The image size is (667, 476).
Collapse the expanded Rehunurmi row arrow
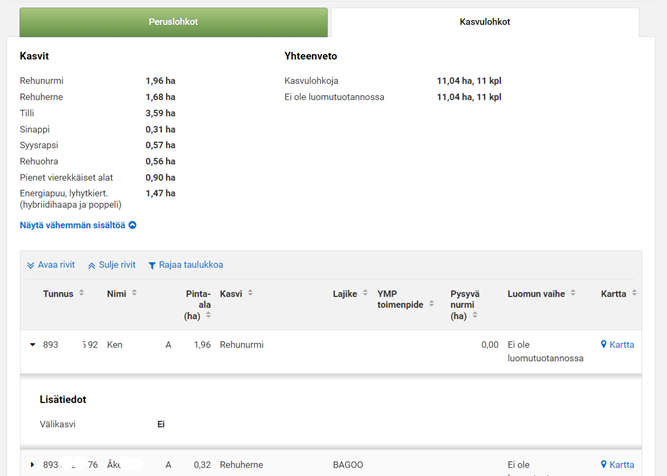click(33, 345)
